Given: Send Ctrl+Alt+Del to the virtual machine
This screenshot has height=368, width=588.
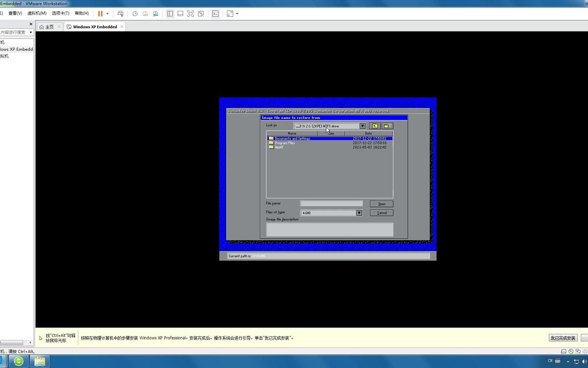Looking at the screenshot, I should pyautogui.click(x=120, y=14).
